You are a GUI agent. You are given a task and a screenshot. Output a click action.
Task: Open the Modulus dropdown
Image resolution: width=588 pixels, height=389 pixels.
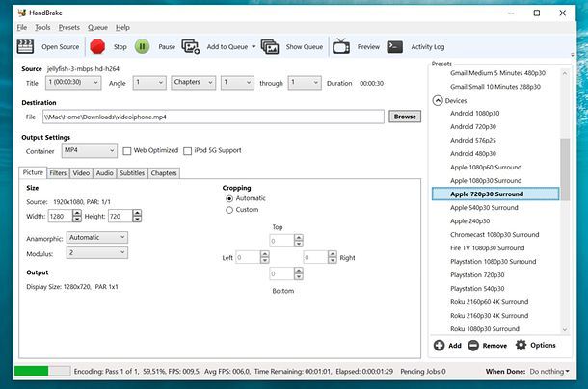click(x=97, y=253)
